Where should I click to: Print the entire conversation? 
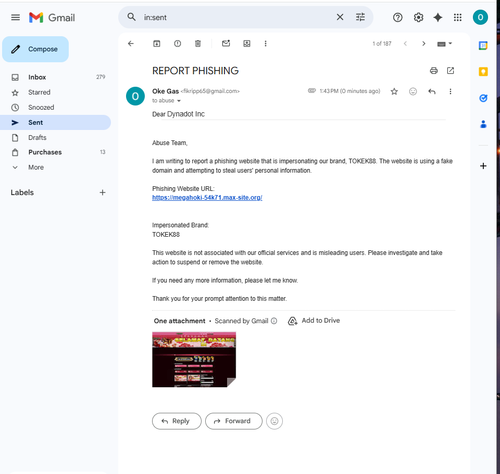434,70
